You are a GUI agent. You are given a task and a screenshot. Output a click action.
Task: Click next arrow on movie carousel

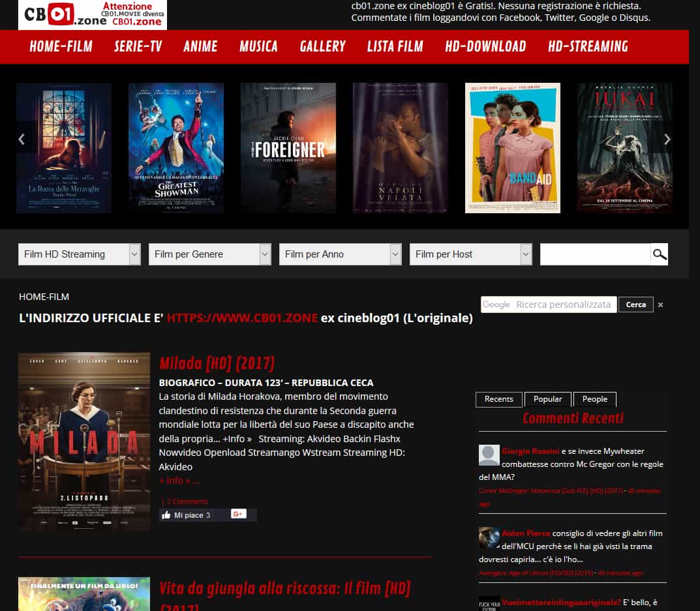point(667,140)
